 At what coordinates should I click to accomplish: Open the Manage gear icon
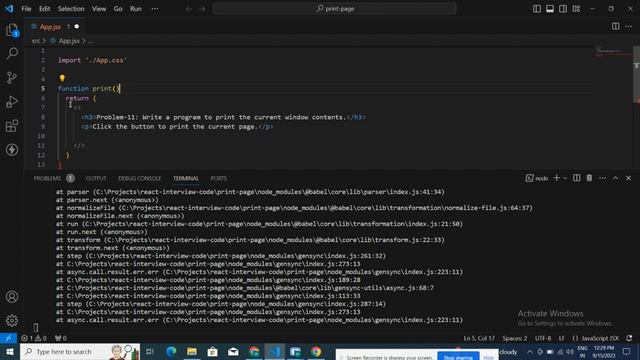point(12,320)
